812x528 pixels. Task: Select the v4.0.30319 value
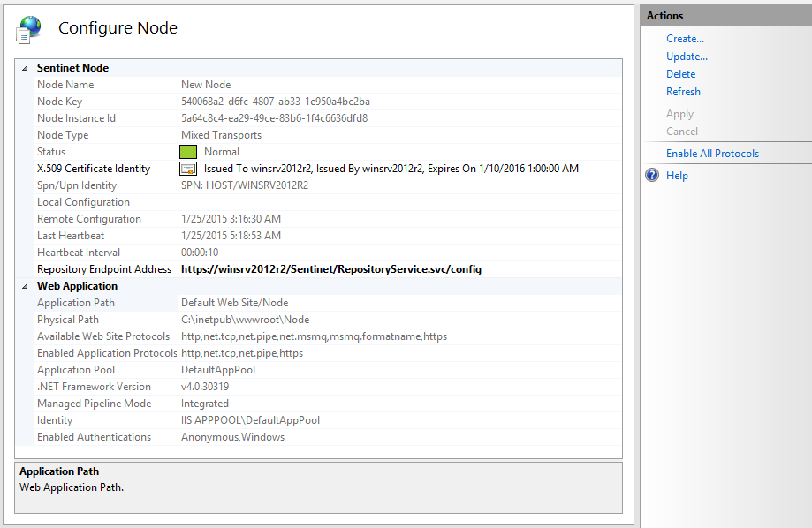point(205,387)
